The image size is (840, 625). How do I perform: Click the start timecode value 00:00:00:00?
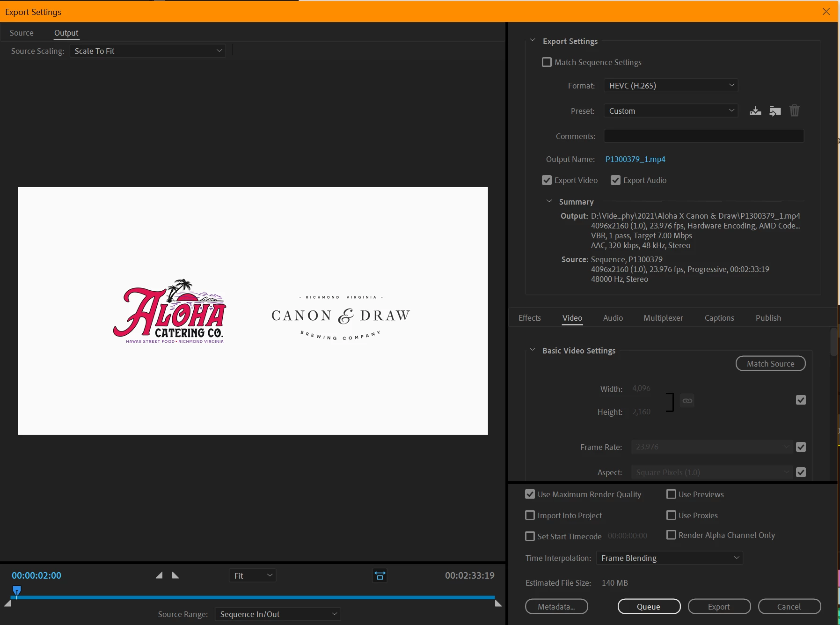tap(627, 536)
